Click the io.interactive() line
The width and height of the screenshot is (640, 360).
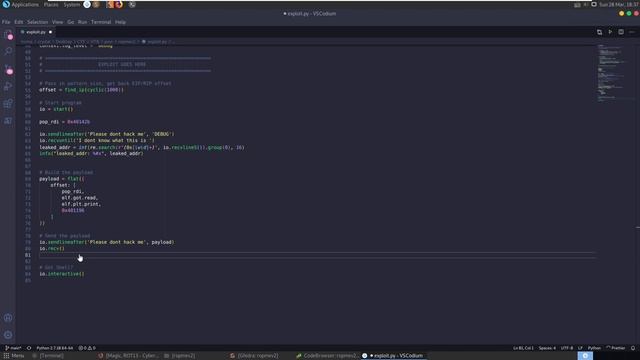tap(62, 274)
